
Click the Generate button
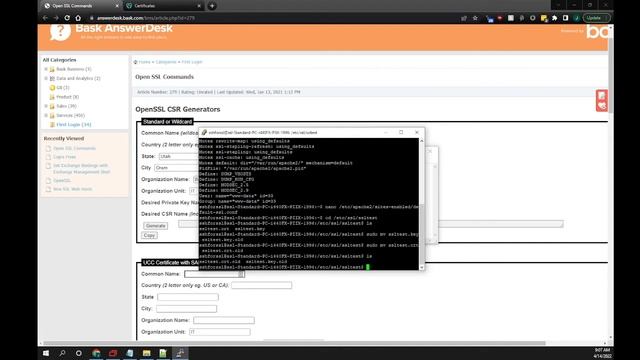(x=156, y=226)
